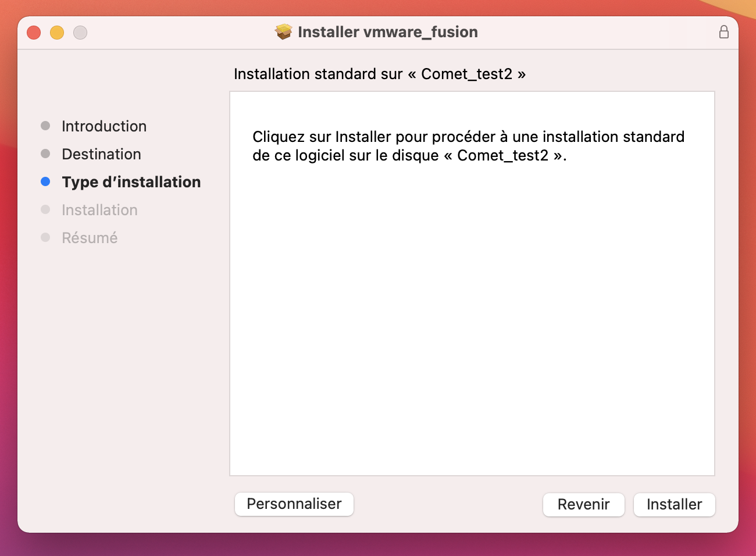756x556 pixels.
Task: Click the grayed-out zoom window button
Action: click(x=80, y=33)
